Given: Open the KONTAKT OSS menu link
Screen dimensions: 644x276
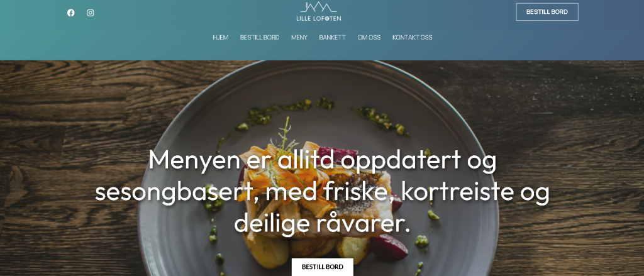Looking at the screenshot, I should point(413,37).
